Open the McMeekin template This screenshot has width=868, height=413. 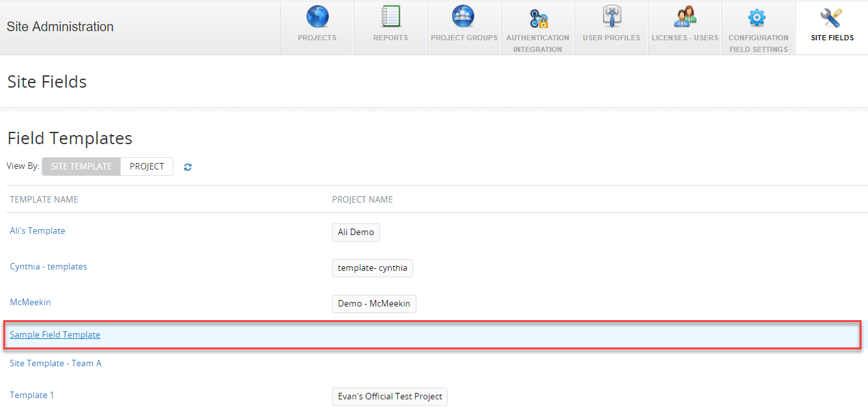[x=30, y=302]
